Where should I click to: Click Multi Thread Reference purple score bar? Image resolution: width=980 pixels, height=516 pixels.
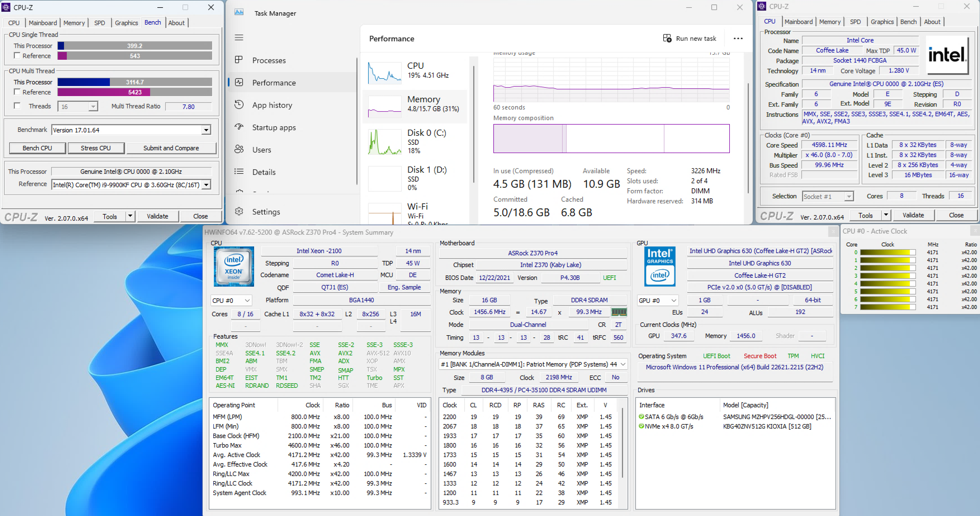[135, 92]
